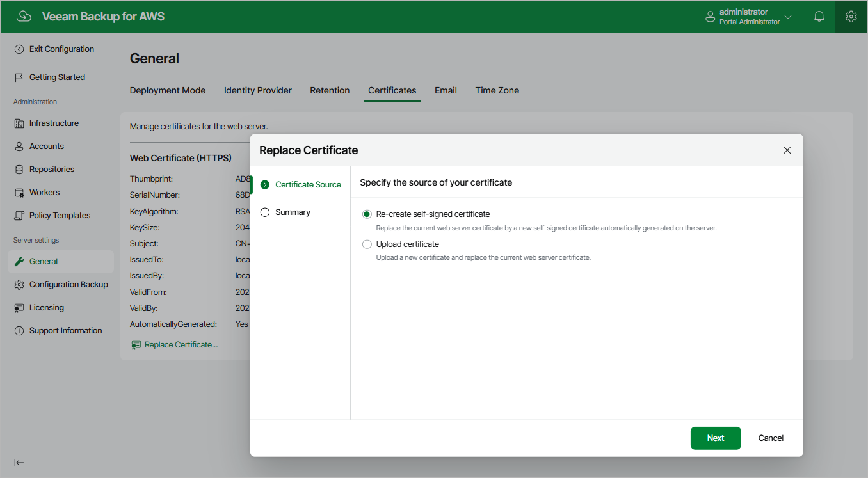Click the configuration gear icon
The width and height of the screenshot is (868, 478).
tap(851, 17)
